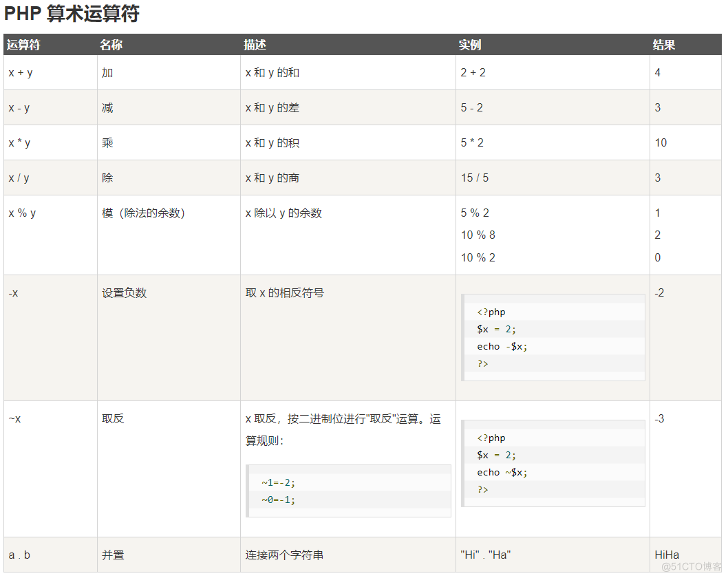Viewport: 728px width, 578px height.
Task: Click the 'PHP 算术运算符' heading
Action: (72, 13)
